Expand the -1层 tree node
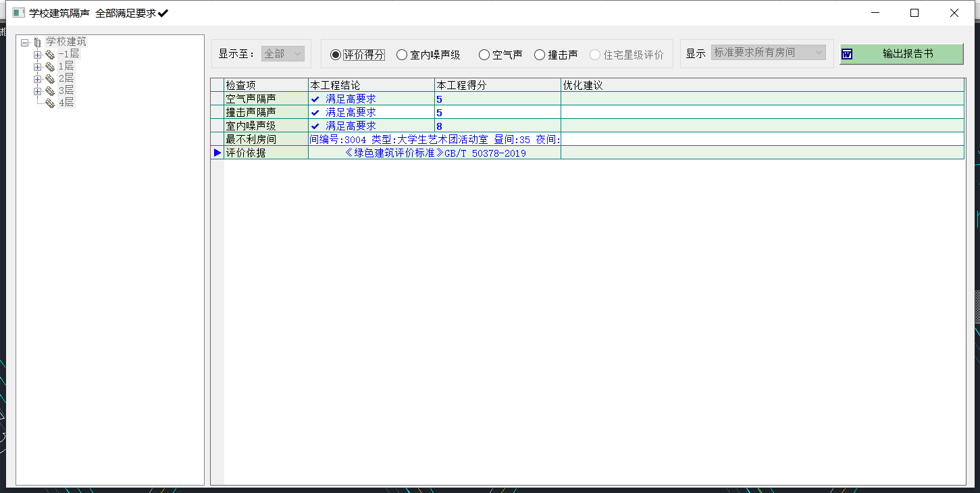The height and width of the screenshot is (493, 980). pyautogui.click(x=38, y=55)
